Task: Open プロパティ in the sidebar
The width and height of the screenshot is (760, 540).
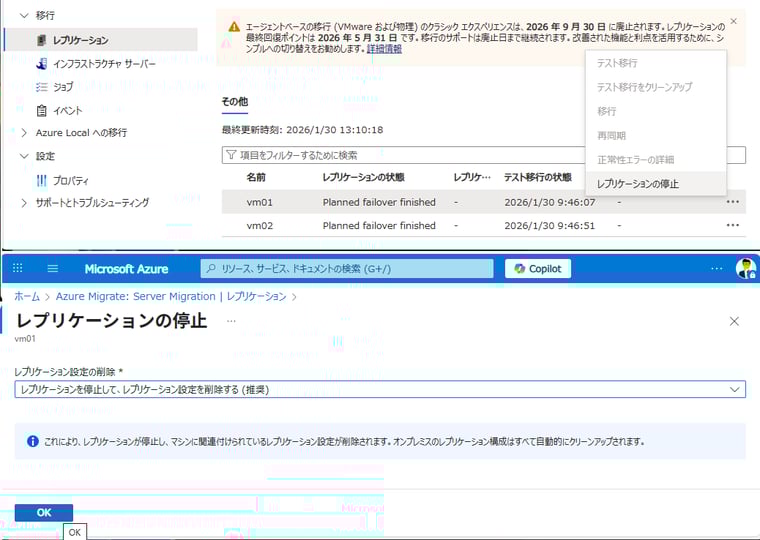Action: click(x=71, y=181)
